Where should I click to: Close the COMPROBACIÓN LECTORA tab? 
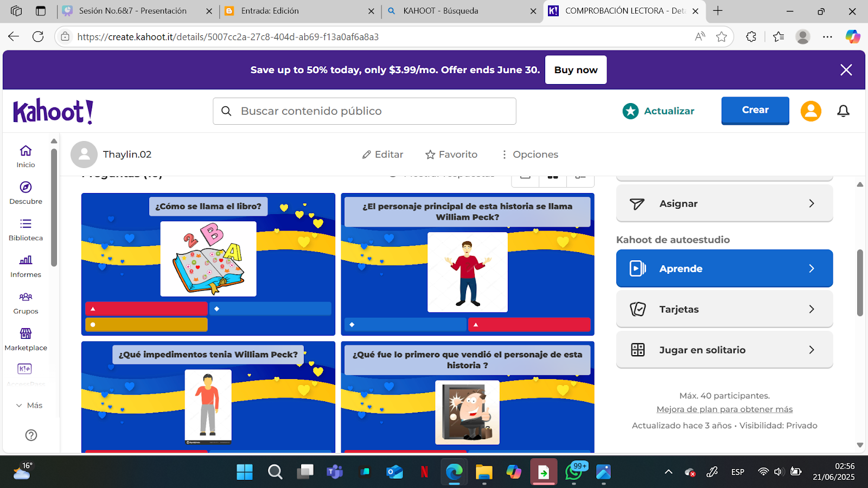pos(695,11)
